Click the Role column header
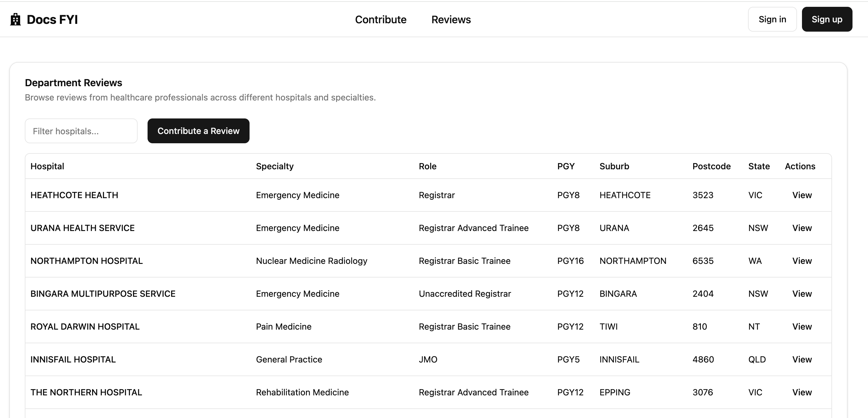Viewport: 868px width, 418px height. click(x=427, y=166)
